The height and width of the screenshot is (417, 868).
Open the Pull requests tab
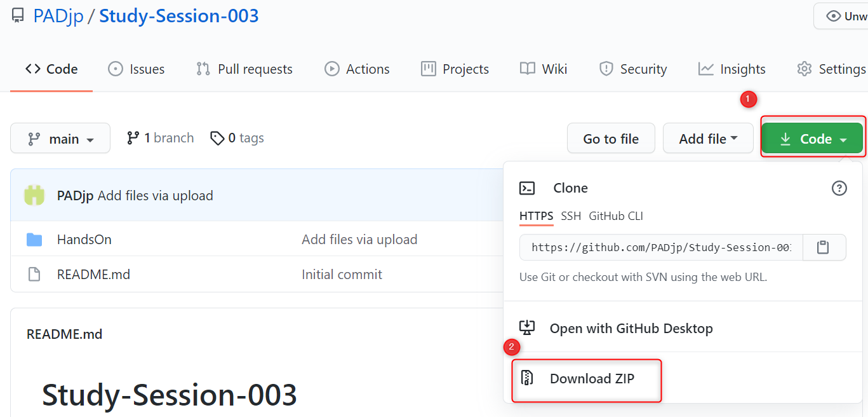(x=244, y=69)
